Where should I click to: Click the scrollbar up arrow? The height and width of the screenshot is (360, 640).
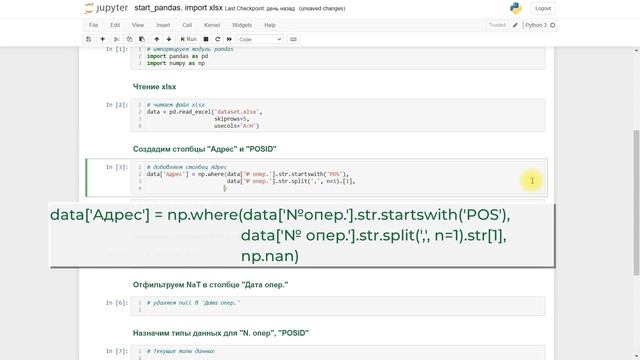point(636,50)
